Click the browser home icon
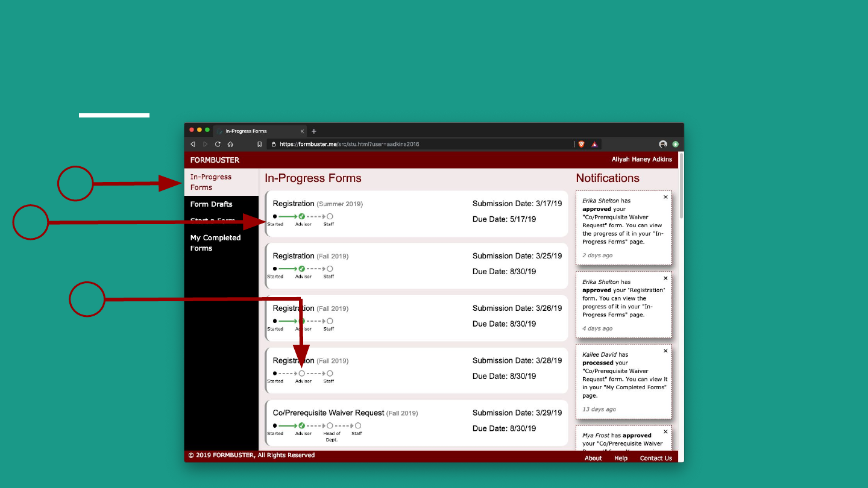Image resolution: width=868 pixels, height=488 pixels. coord(230,145)
